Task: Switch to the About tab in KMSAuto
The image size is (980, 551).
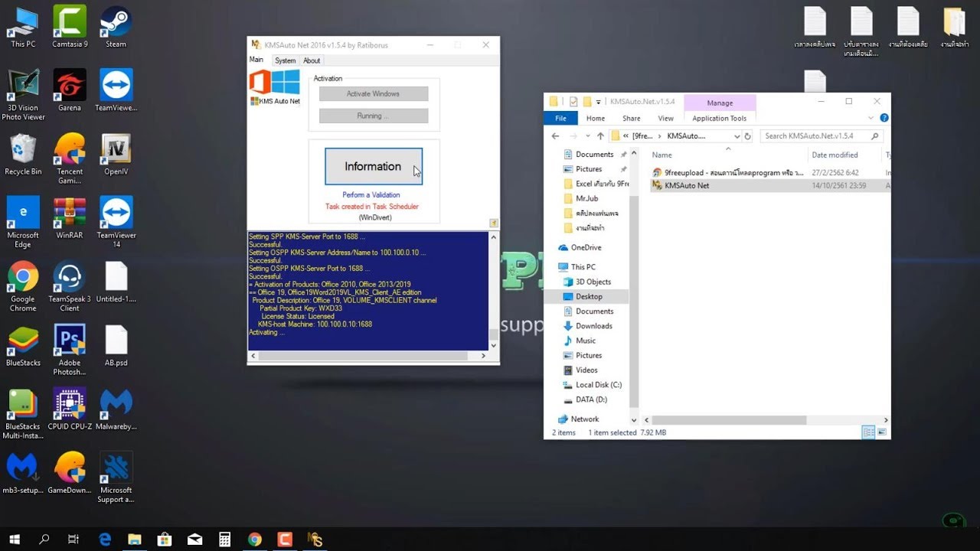Action: 312,60
